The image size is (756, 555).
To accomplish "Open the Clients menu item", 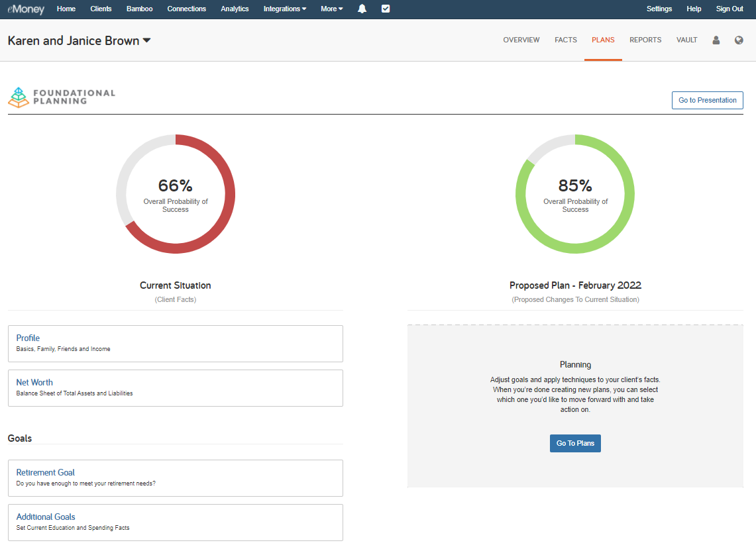I will click(x=101, y=9).
